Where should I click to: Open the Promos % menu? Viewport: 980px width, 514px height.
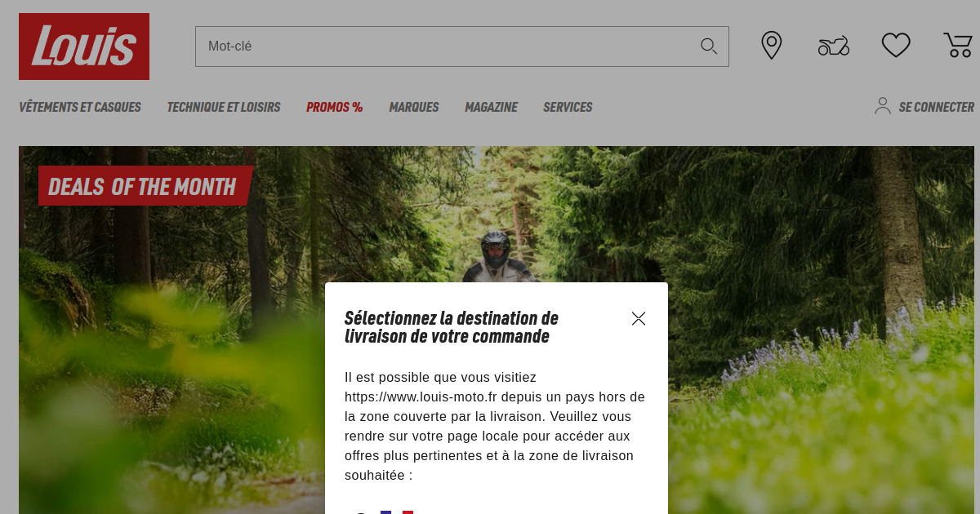point(335,107)
